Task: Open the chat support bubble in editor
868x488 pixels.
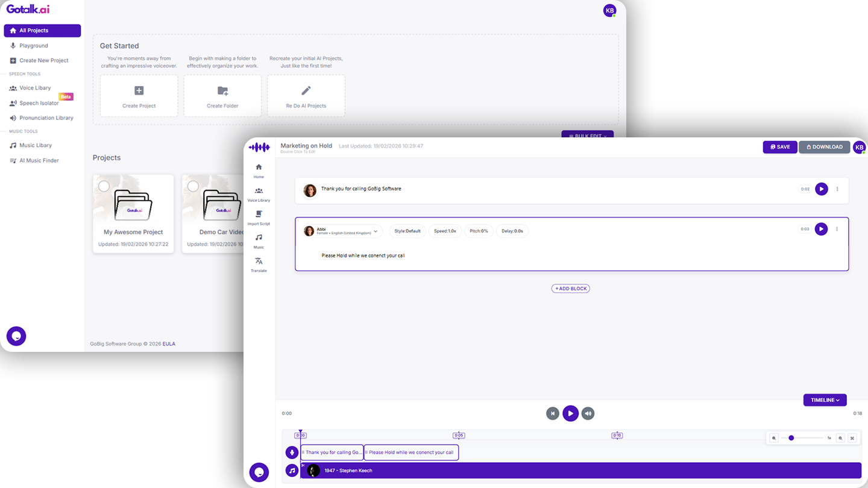Action: [x=259, y=472]
